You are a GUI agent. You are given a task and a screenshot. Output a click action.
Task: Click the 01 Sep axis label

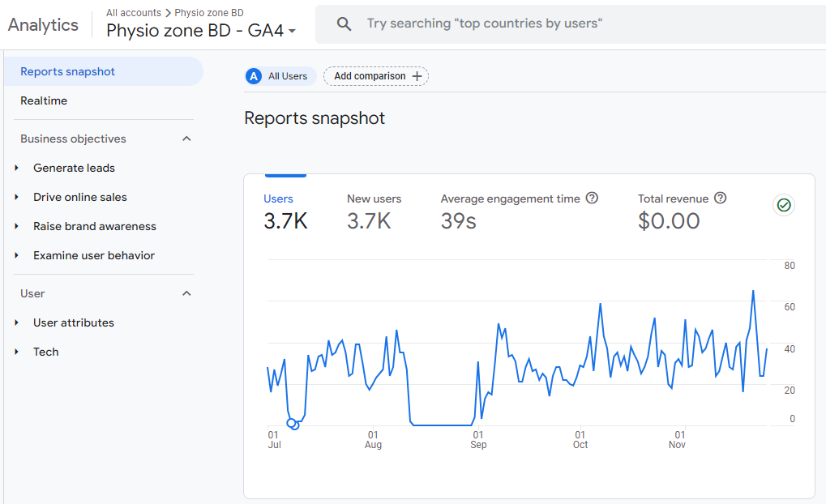478,440
